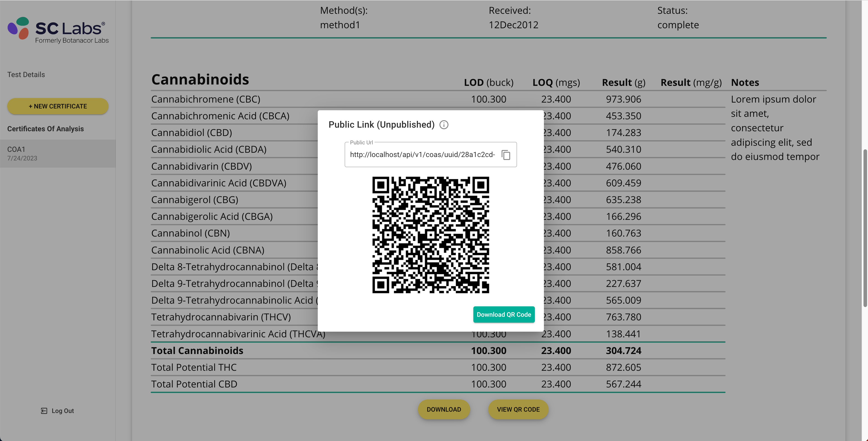This screenshot has height=441, width=868.
Task: Click the Notes column header
Action: point(745,83)
